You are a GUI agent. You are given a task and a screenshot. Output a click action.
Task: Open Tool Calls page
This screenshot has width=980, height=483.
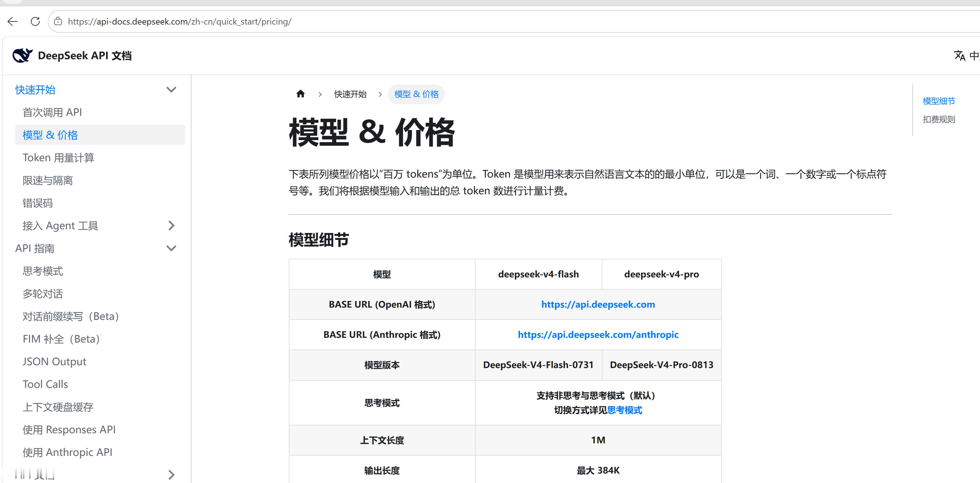point(45,384)
